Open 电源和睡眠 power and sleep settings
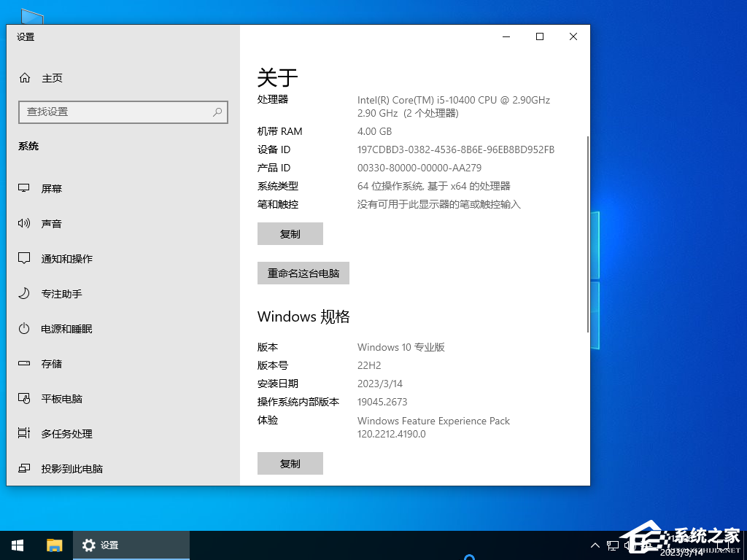 click(68, 328)
